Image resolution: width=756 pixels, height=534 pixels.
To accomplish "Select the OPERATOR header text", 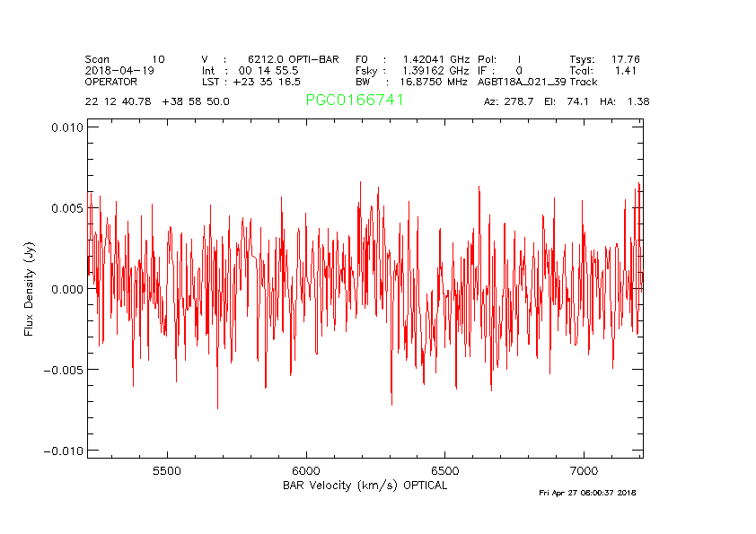I will click(111, 81).
